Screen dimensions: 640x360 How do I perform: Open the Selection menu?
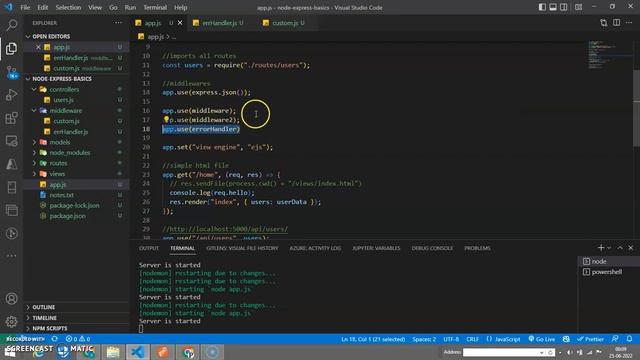click(68, 7)
